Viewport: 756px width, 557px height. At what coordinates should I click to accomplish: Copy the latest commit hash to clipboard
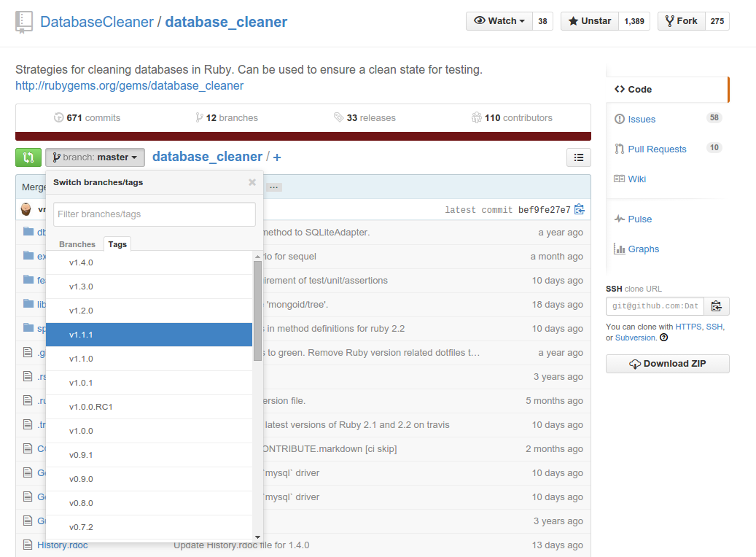pyautogui.click(x=580, y=210)
